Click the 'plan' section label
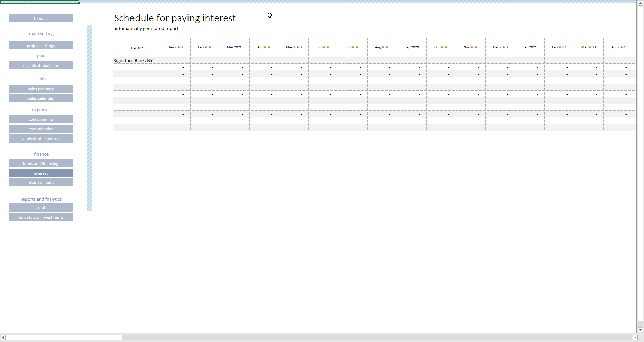The image size is (644, 342). (x=41, y=55)
